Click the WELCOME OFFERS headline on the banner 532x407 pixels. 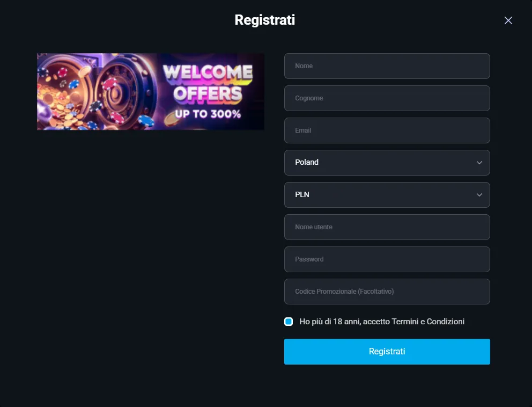pyautogui.click(x=208, y=83)
